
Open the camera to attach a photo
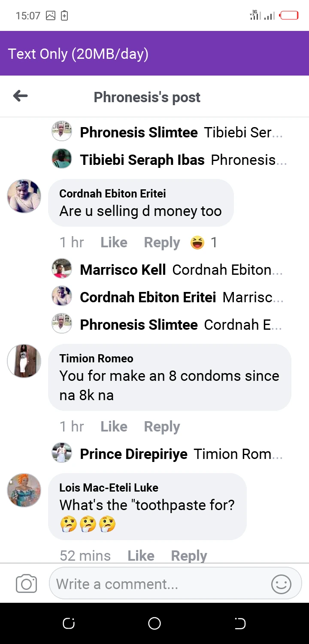(x=26, y=584)
